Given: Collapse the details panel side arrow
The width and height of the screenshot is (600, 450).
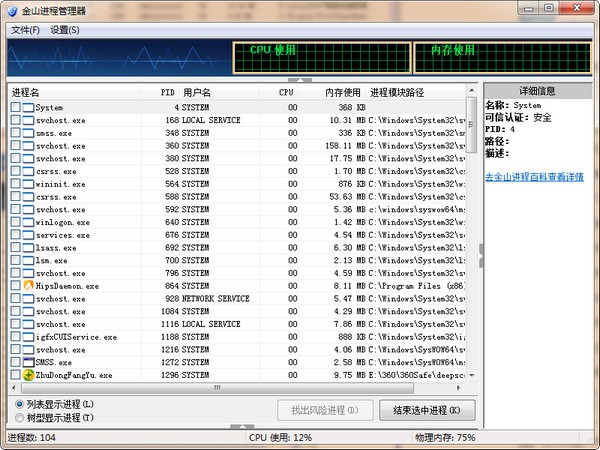Looking at the screenshot, I should (479, 248).
